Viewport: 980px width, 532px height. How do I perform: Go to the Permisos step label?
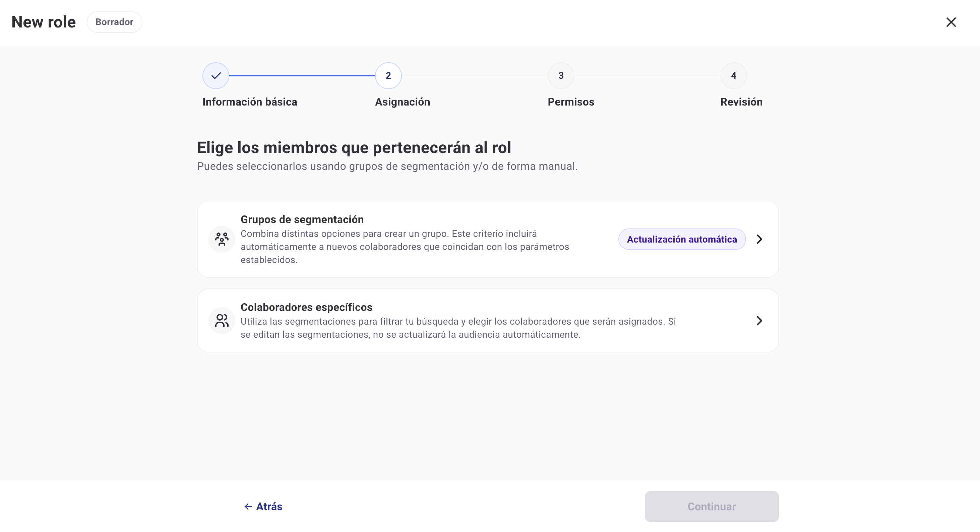tap(571, 102)
